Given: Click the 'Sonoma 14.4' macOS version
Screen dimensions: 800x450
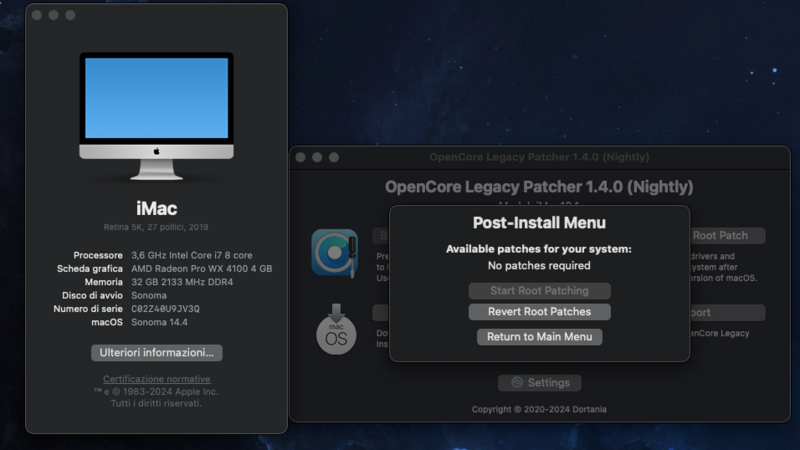Looking at the screenshot, I should coord(159,322).
